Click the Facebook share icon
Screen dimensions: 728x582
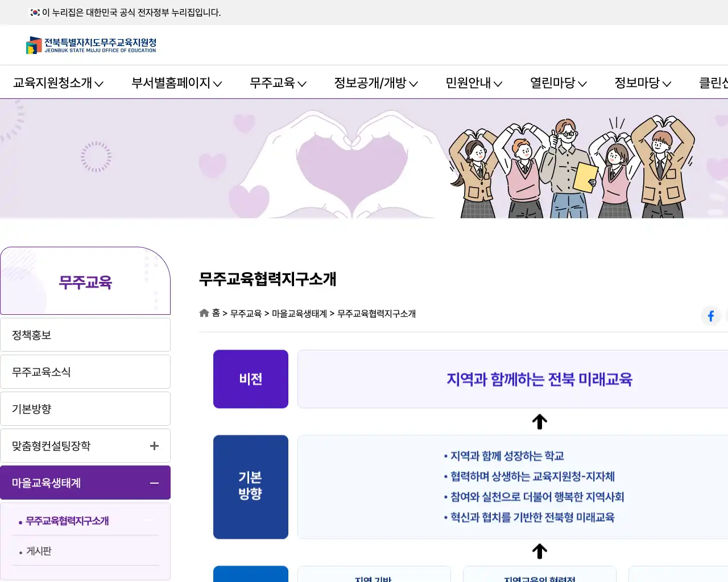pyautogui.click(x=710, y=316)
